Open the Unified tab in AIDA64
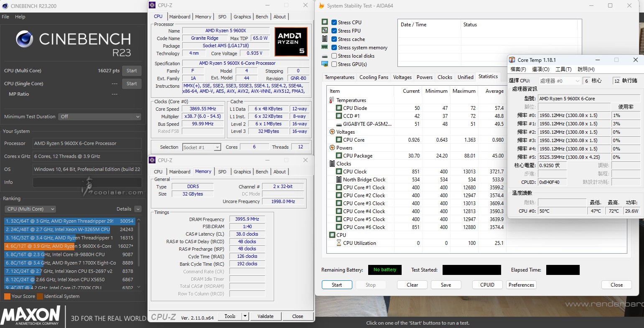 [466, 77]
